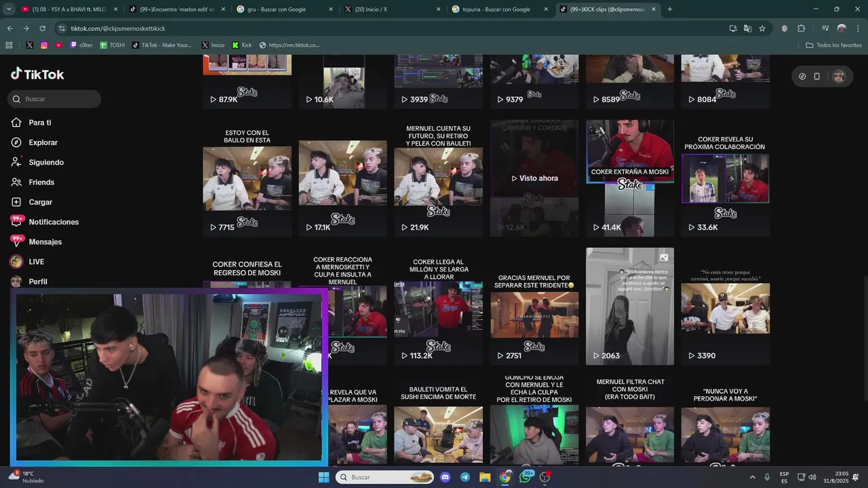Click the translate page icon

point(747,28)
